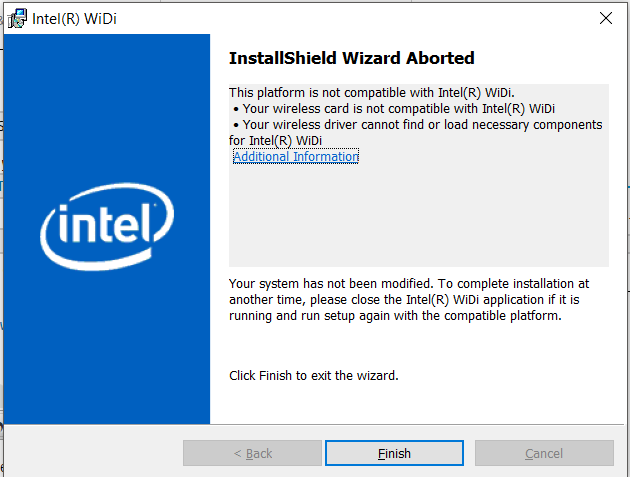This screenshot has height=477, width=630.
Task: Click the 'run setup again with compatible platform' line
Action: click(395, 316)
